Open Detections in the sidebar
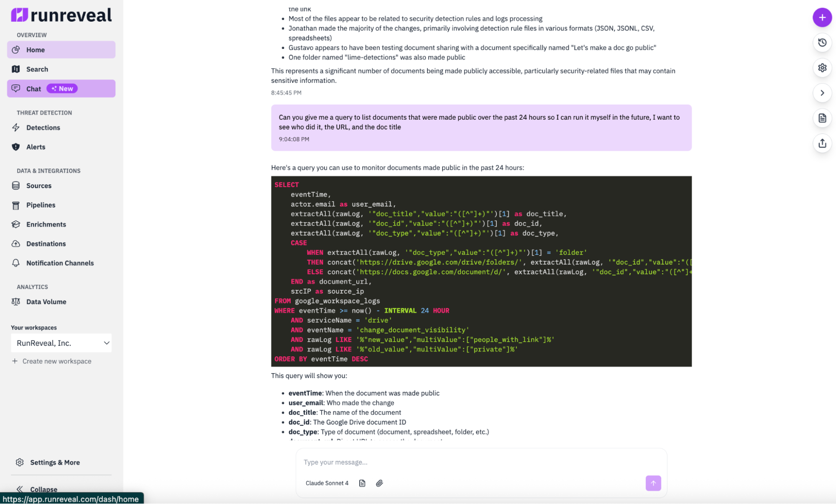 tap(61, 128)
